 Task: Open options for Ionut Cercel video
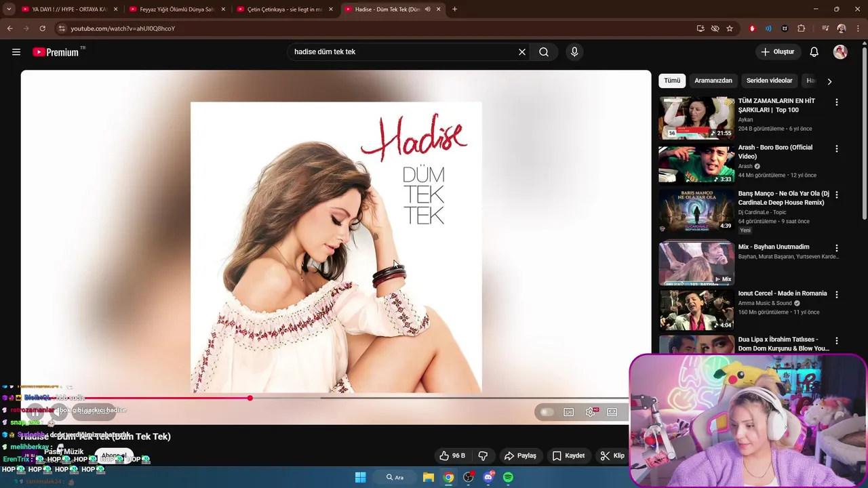point(836,295)
